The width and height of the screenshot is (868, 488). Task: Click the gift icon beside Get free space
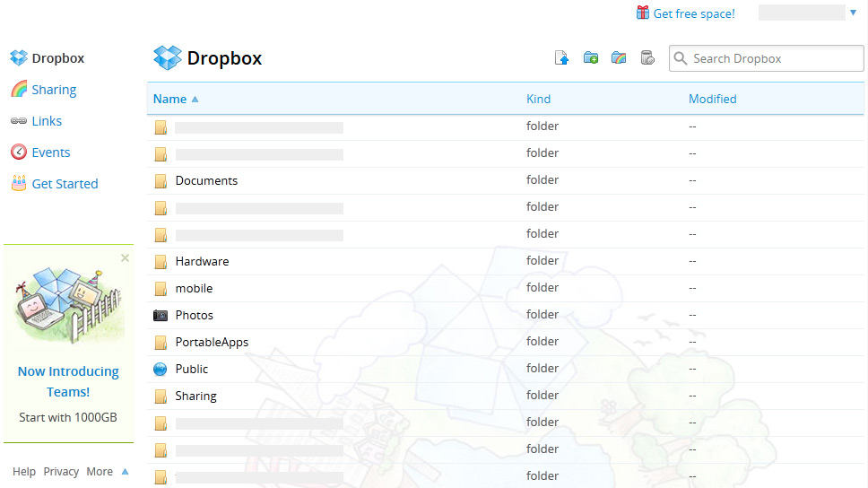tap(643, 13)
